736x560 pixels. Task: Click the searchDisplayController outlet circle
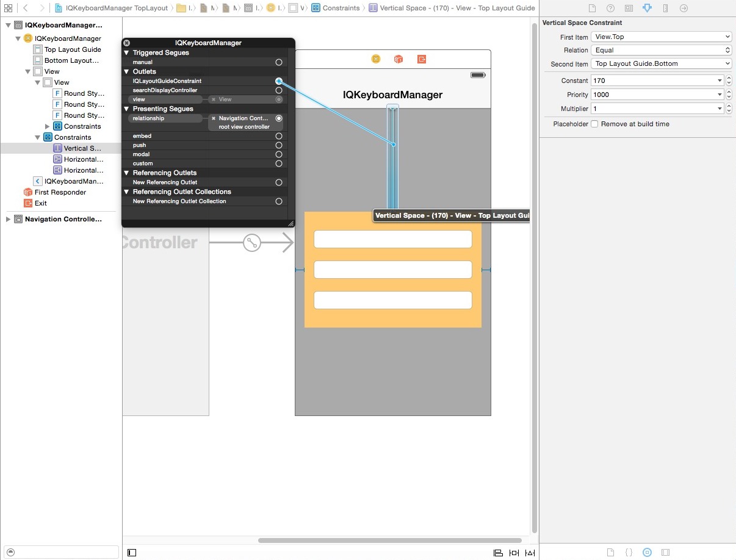(279, 90)
